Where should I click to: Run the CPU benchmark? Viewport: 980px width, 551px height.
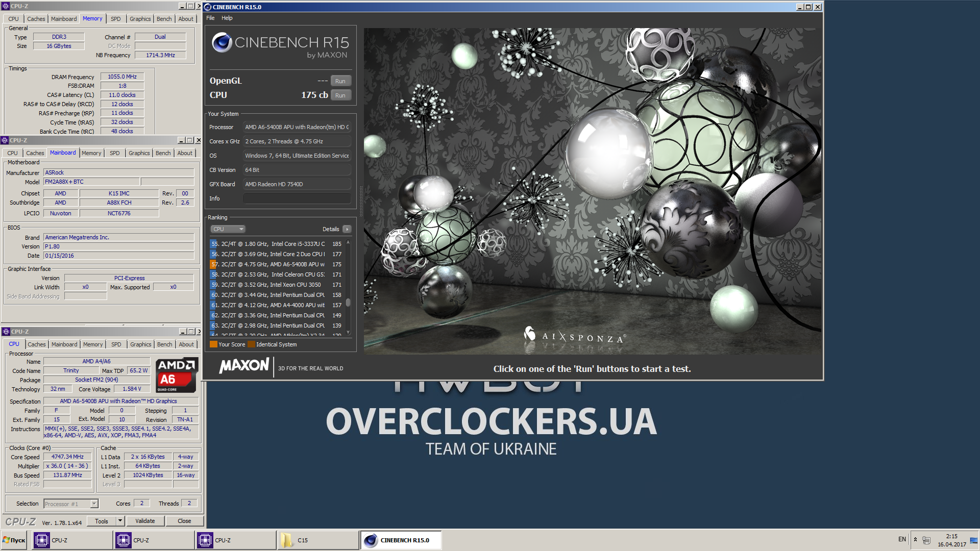click(x=340, y=95)
